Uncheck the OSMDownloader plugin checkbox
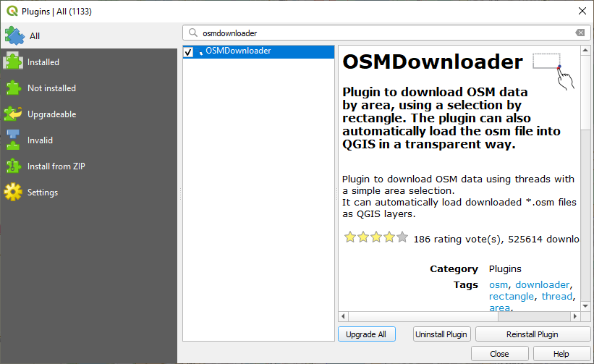 [188, 52]
